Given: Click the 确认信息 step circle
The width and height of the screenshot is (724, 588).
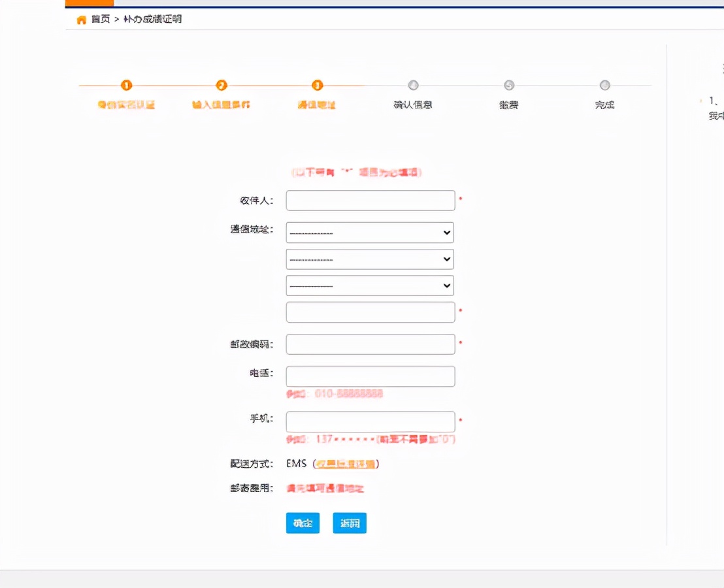Looking at the screenshot, I should tap(413, 85).
